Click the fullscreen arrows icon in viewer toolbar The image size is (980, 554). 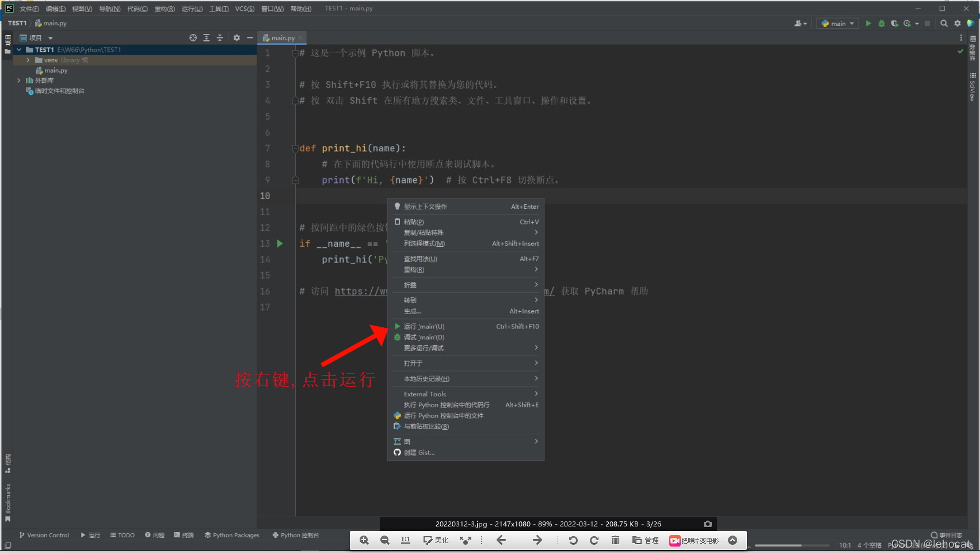coord(466,540)
